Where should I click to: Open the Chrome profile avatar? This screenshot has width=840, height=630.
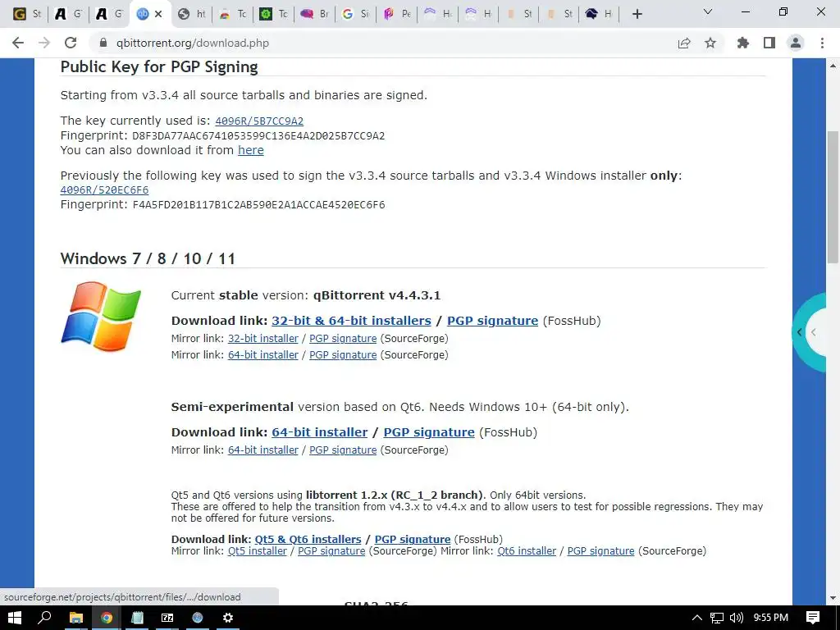coord(796,43)
